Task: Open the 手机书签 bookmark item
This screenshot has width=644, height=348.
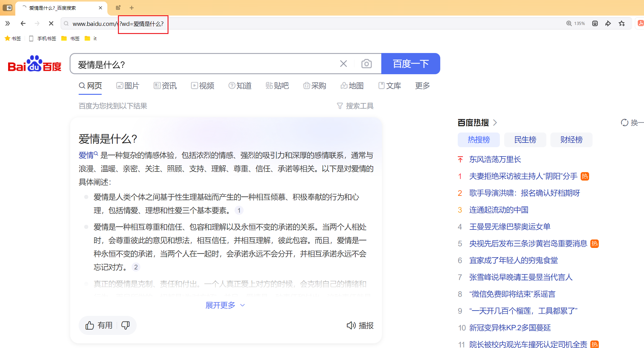Action: pos(42,38)
